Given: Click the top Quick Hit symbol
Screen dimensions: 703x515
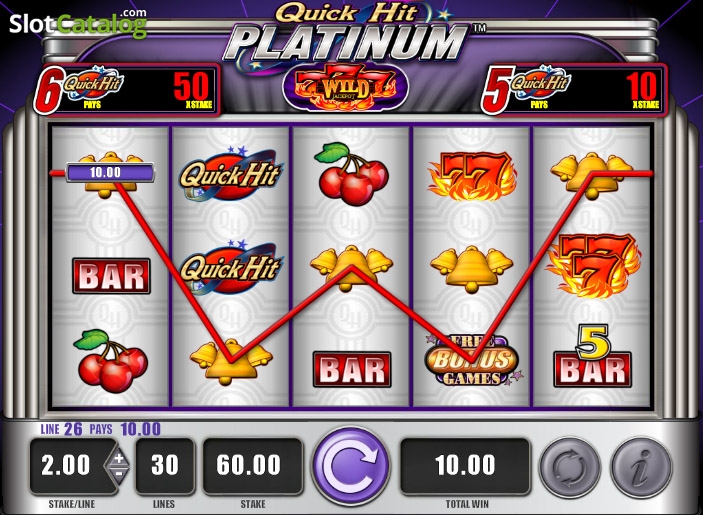Looking at the screenshot, I should (x=230, y=173).
